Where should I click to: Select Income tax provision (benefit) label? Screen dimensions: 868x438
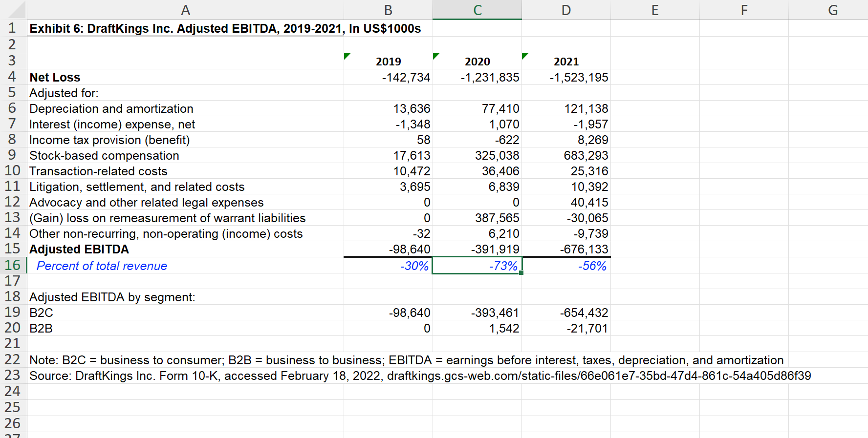pos(185,140)
